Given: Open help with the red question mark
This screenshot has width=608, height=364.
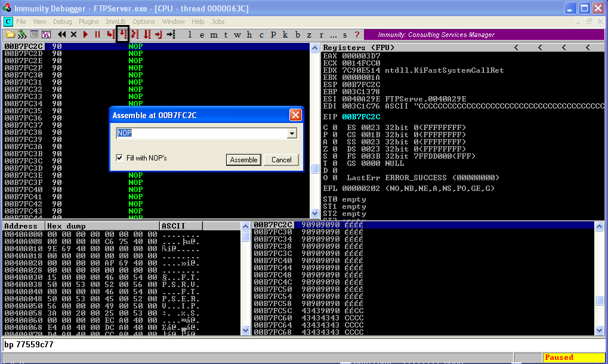Looking at the screenshot, I should pos(357,35).
